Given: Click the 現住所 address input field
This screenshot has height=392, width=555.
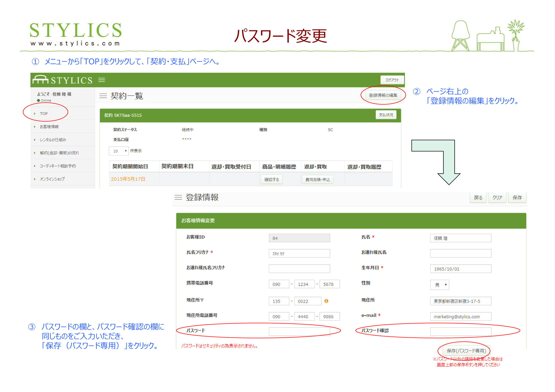Looking at the screenshot, I should pyautogui.click(x=460, y=301).
